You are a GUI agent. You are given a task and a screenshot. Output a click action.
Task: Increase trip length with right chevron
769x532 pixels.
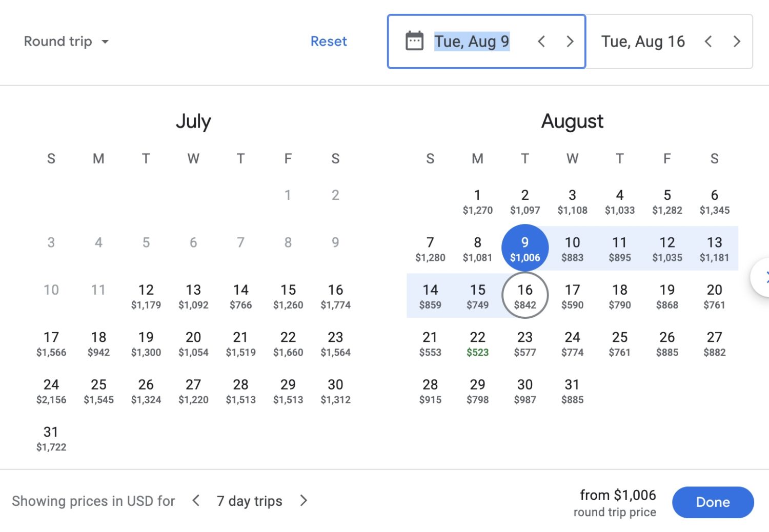(303, 500)
